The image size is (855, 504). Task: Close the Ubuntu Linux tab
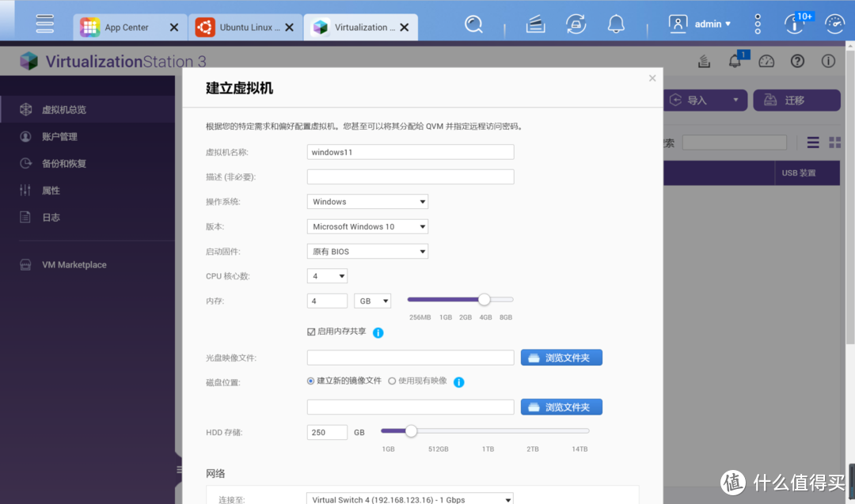[290, 27]
